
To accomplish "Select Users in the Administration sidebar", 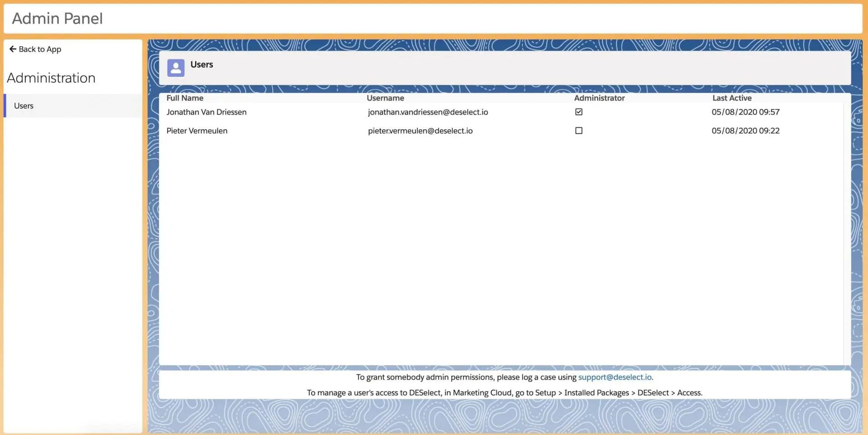I will (24, 106).
